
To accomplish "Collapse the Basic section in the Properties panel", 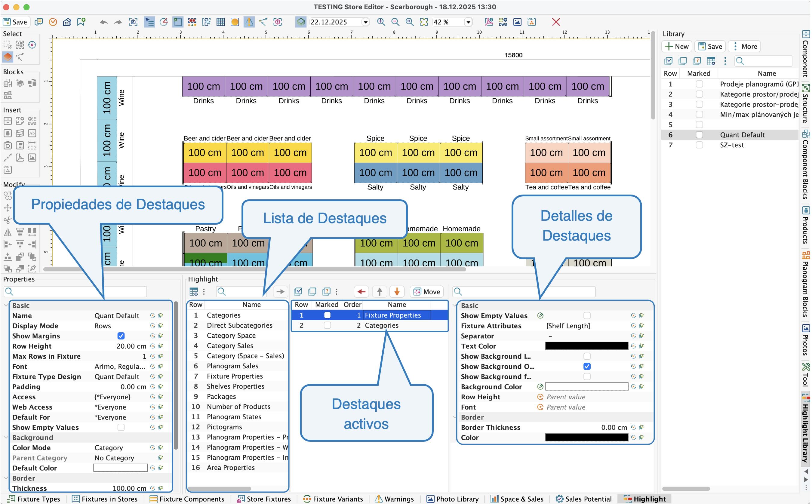I will point(6,305).
